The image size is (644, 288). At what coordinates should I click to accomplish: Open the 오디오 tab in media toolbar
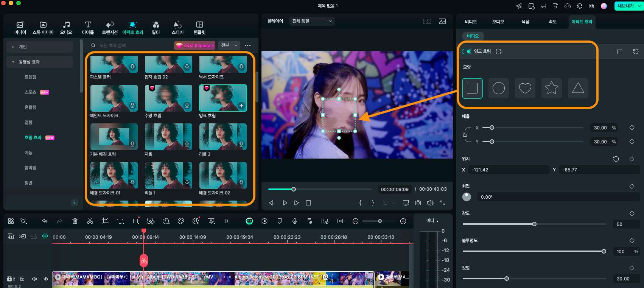coord(66,28)
